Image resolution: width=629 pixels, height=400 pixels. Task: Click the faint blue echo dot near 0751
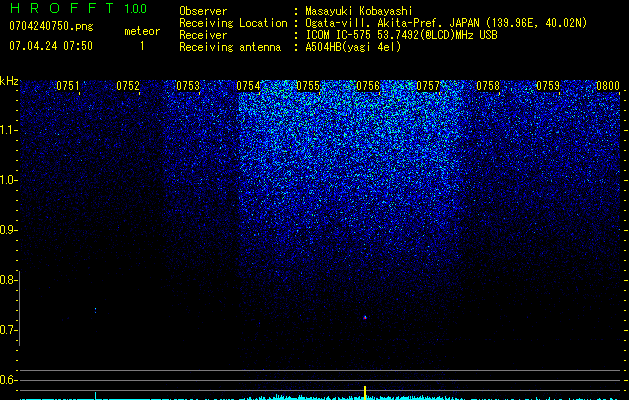(x=95, y=310)
